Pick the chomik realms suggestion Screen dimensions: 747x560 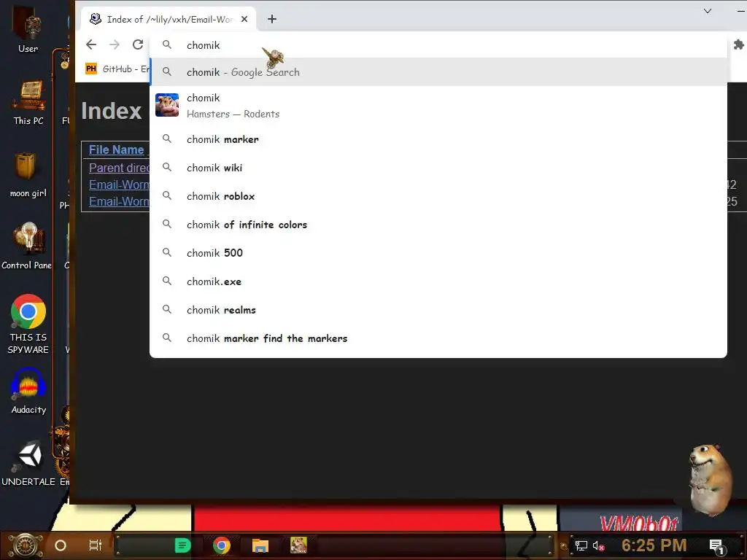pos(438,310)
